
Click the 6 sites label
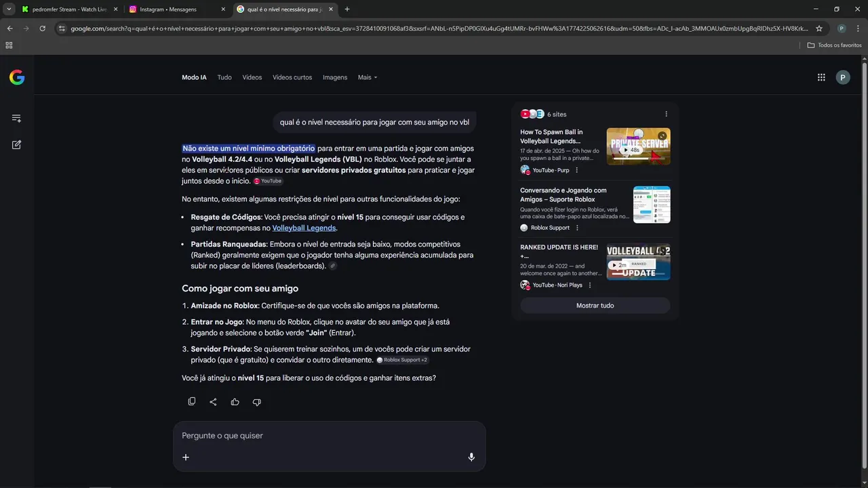coord(557,115)
